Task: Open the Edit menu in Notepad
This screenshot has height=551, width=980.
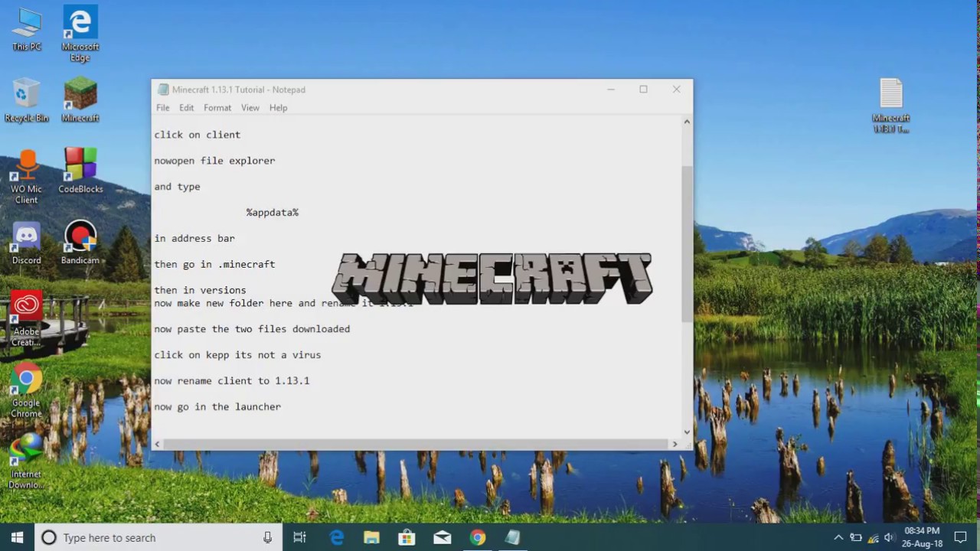Action: click(186, 108)
